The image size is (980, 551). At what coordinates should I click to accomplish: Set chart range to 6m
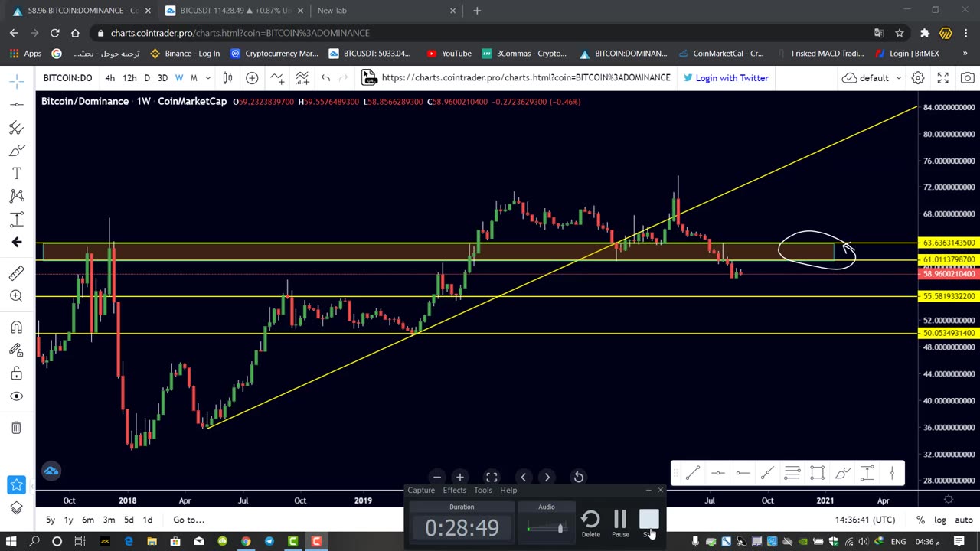88,520
